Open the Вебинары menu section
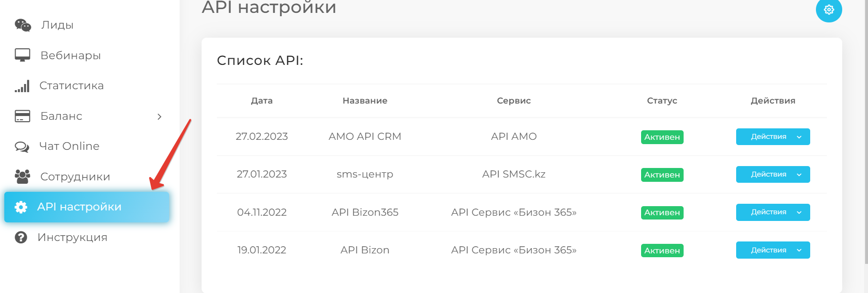 tap(71, 55)
